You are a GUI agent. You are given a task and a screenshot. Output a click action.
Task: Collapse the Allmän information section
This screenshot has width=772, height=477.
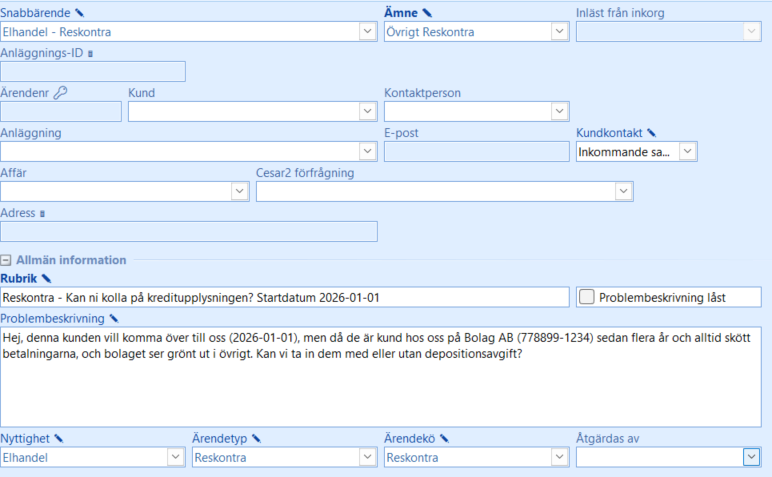pos(6,260)
